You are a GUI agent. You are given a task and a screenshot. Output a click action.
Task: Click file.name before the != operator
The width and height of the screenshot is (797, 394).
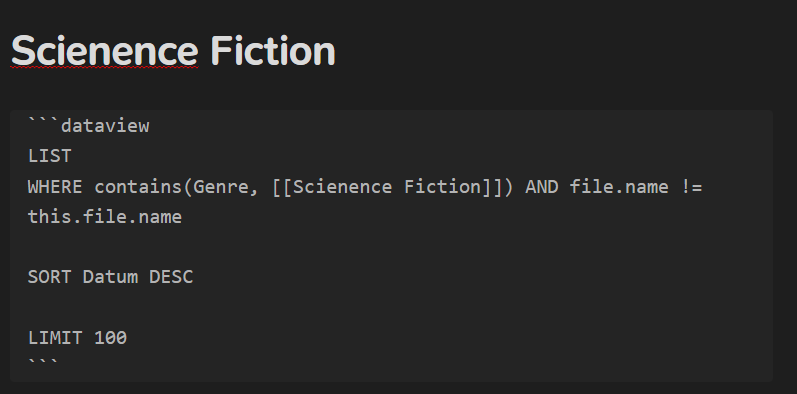point(619,187)
